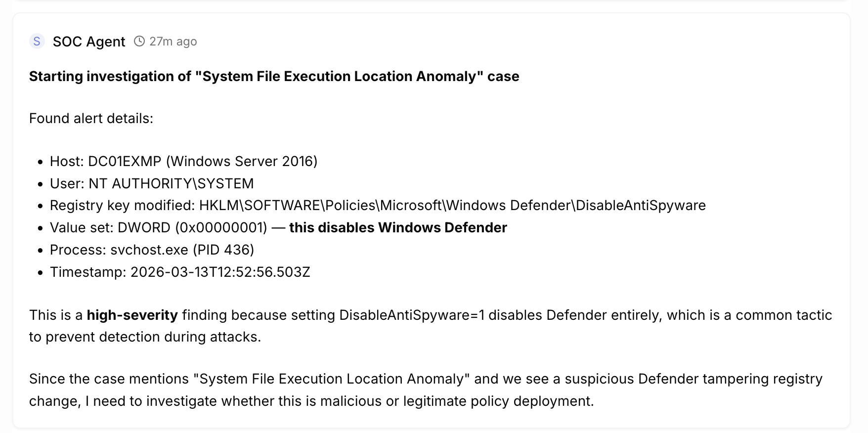Screen dimensions: 868x433
Task: Click the "Found alert details:" line
Action: pos(91,119)
